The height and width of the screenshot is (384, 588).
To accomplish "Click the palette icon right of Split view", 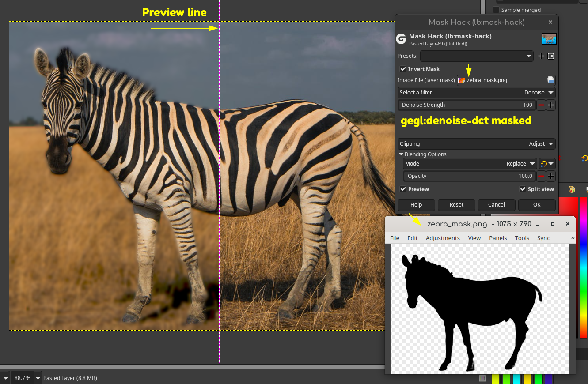I will 572,189.
